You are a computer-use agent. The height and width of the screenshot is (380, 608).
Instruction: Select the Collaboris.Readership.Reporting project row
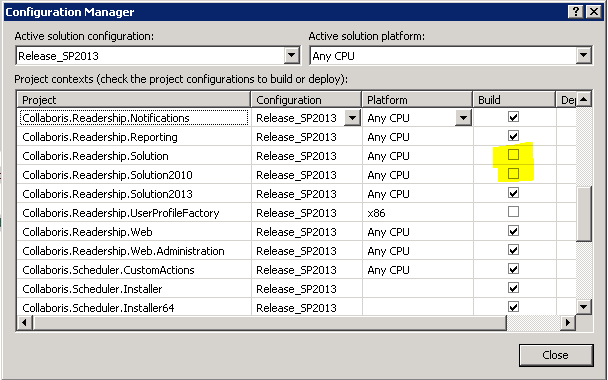[x=134, y=137]
